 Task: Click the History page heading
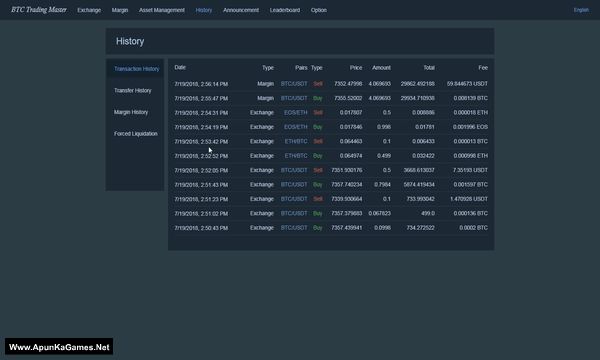(x=130, y=41)
